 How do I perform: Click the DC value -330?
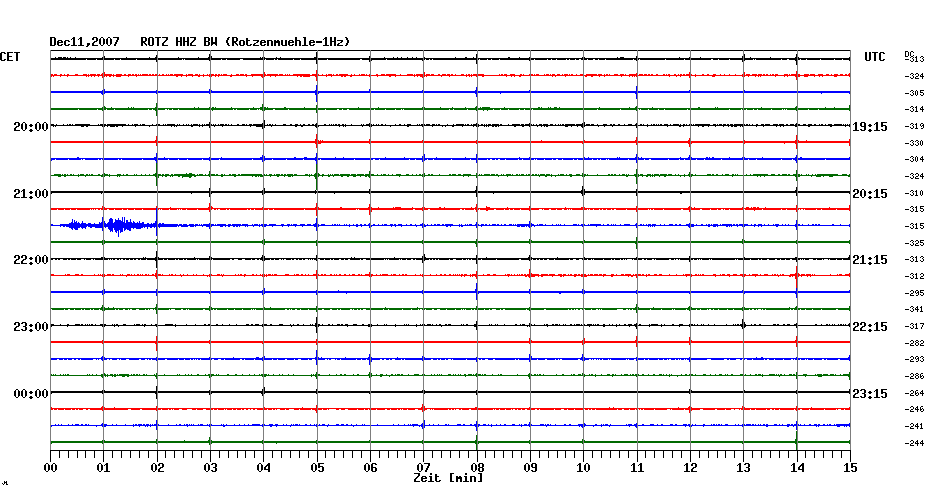pyautogui.click(x=914, y=144)
